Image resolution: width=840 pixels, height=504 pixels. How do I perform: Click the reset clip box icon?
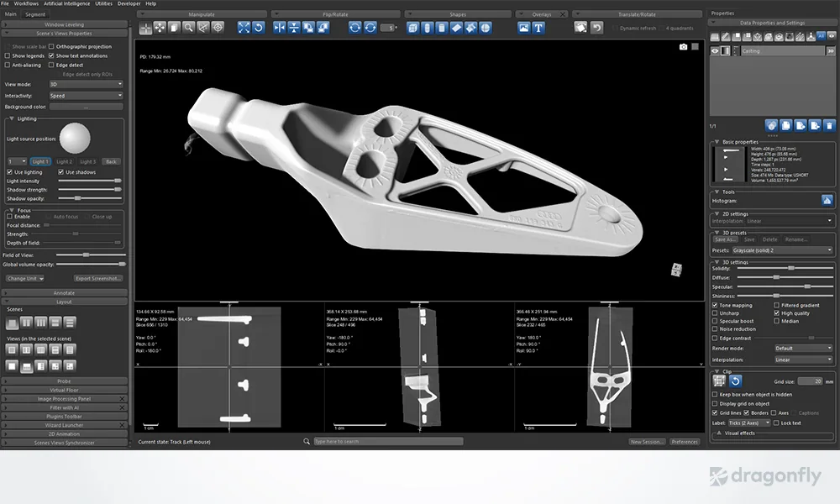[736, 381]
